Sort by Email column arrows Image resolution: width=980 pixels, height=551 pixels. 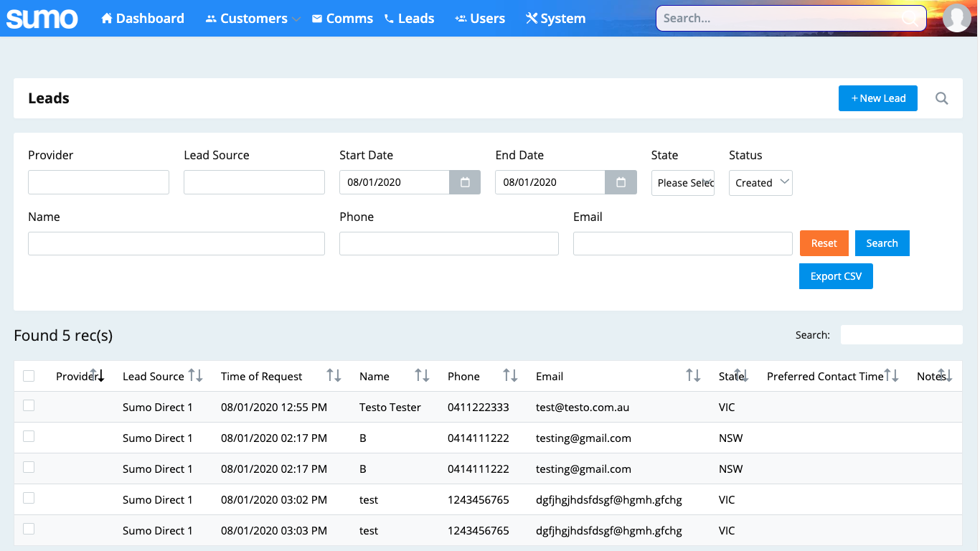pos(693,375)
